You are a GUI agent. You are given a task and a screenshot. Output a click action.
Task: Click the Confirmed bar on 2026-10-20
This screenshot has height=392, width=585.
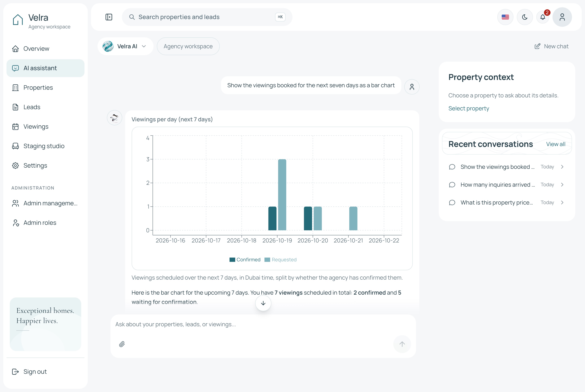pyautogui.click(x=308, y=219)
